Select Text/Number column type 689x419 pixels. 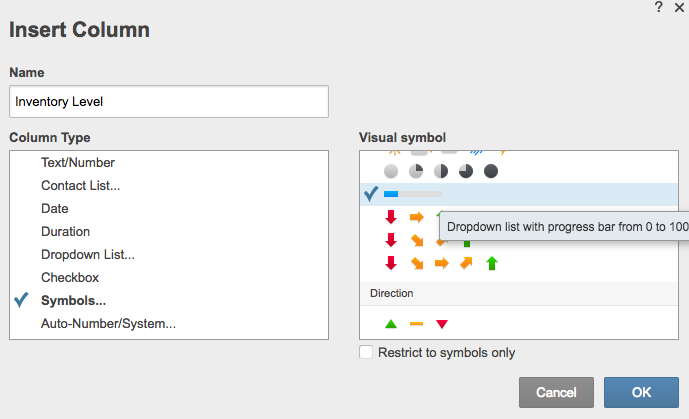(x=78, y=162)
